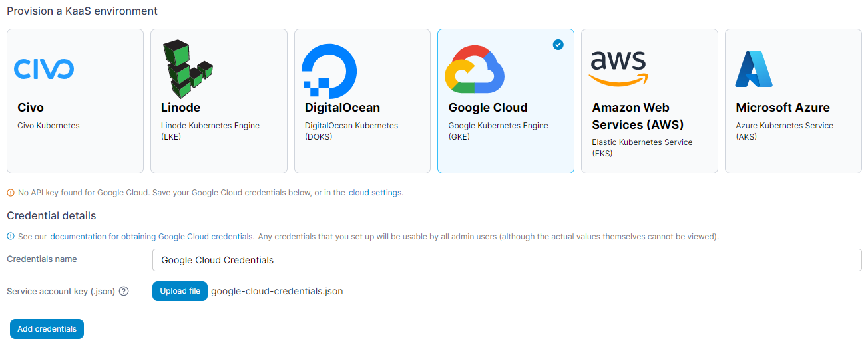Open documentation for obtaining Google Cloud credentials
The image size is (868, 345).
pos(152,237)
